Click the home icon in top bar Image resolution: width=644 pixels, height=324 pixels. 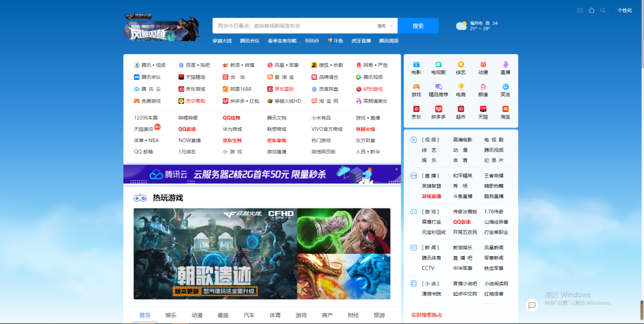click(592, 10)
